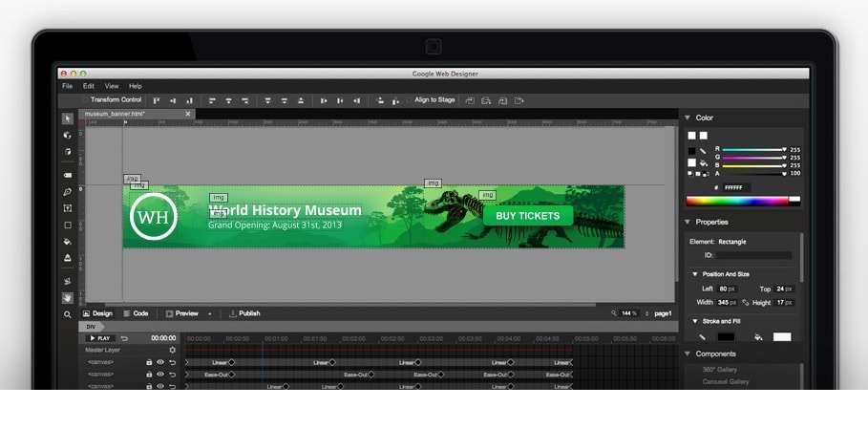Open the Edit menu

click(88, 86)
